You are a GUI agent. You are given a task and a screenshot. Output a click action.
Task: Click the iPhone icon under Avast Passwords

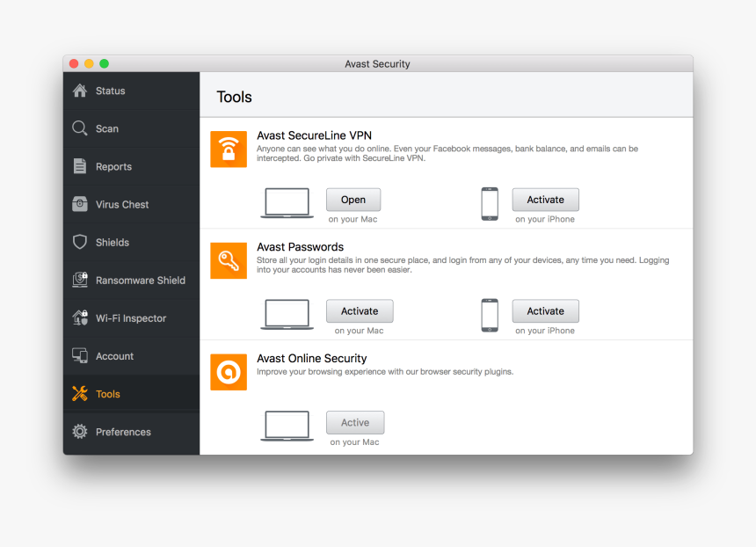pyautogui.click(x=490, y=315)
